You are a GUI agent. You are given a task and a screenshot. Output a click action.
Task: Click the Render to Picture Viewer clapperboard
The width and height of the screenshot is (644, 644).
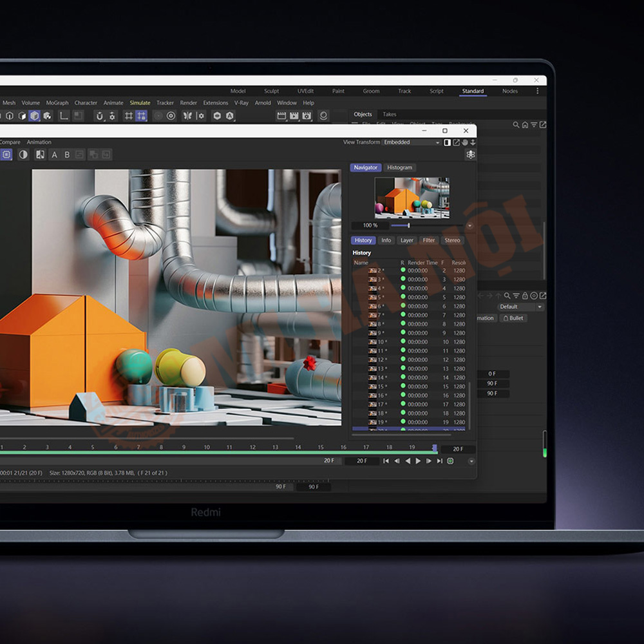(x=294, y=116)
